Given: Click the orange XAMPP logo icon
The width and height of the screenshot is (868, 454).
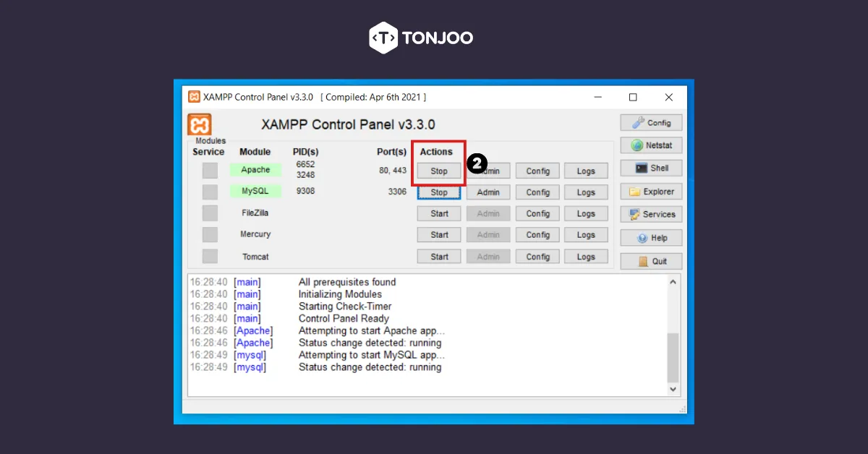Looking at the screenshot, I should click(200, 124).
